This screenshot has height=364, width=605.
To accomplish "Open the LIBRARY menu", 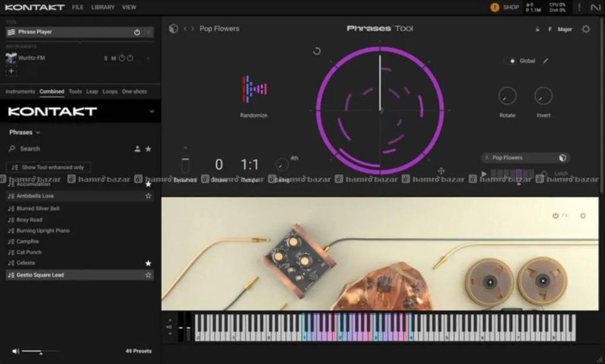I will click(103, 7).
